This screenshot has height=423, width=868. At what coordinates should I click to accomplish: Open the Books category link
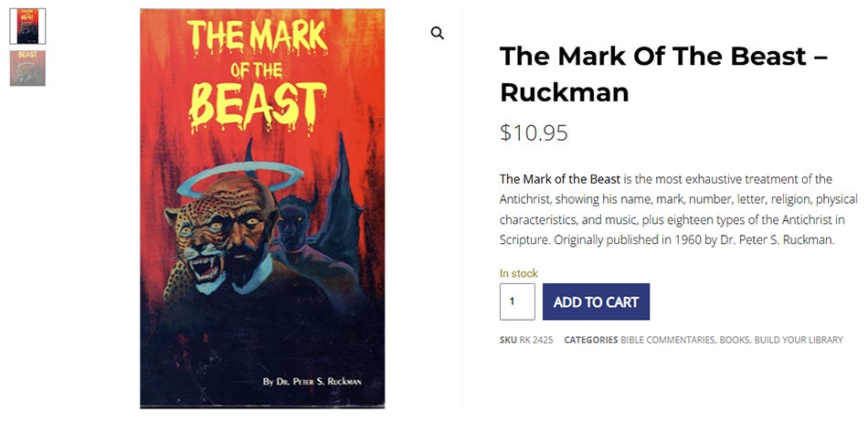coord(734,340)
